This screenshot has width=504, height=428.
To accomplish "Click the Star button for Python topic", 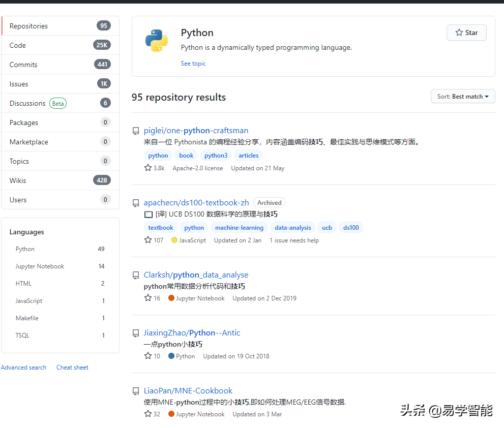I will [466, 33].
